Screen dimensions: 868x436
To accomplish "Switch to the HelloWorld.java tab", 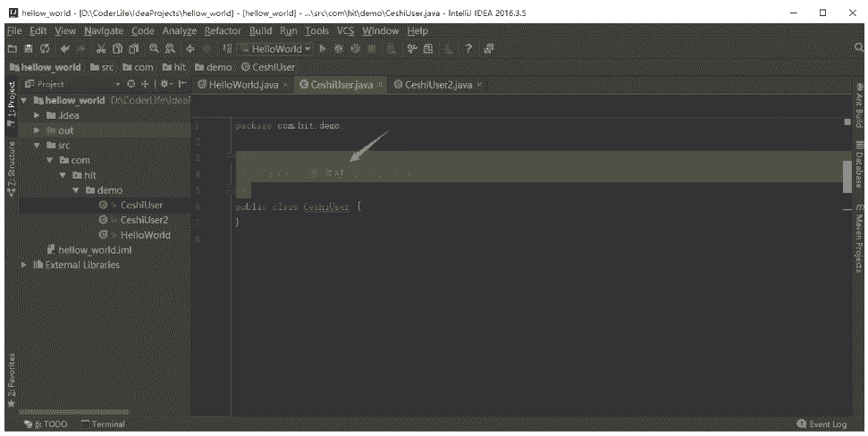I will coord(241,85).
